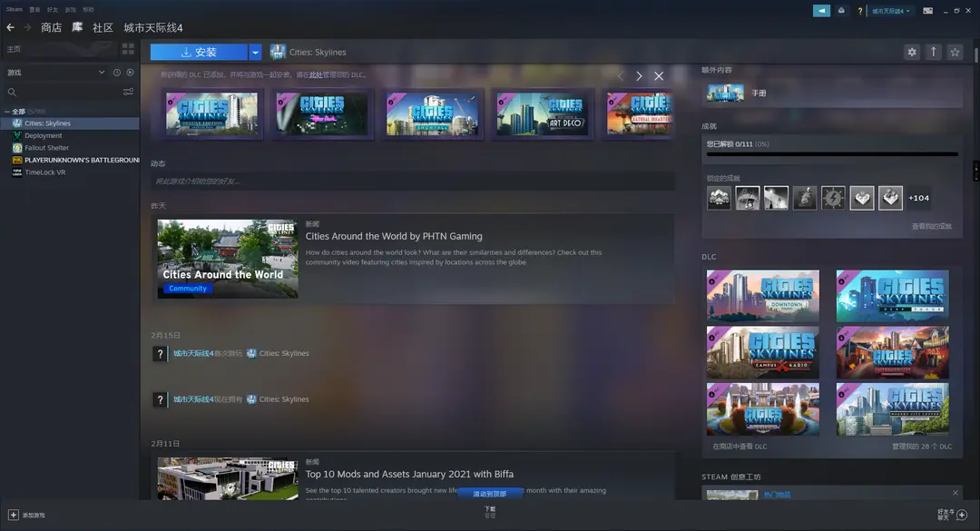Open the inbox envelope icon
This screenshot has width=980, height=531.
841,11
